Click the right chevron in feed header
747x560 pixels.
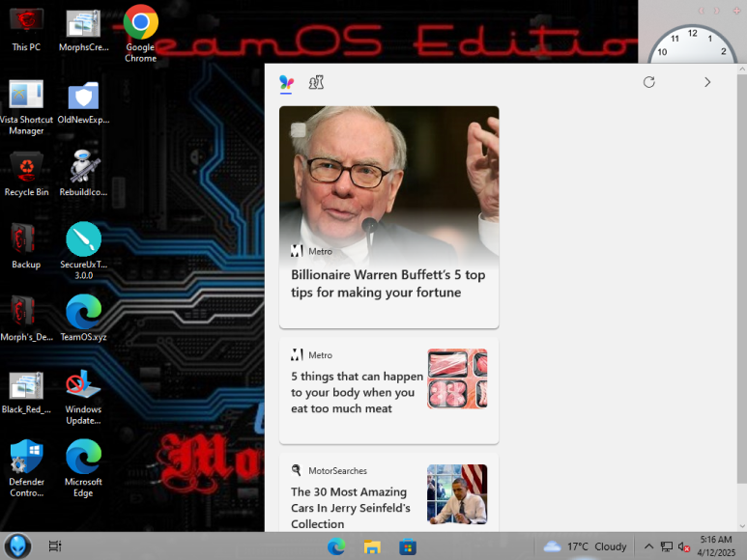(707, 82)
